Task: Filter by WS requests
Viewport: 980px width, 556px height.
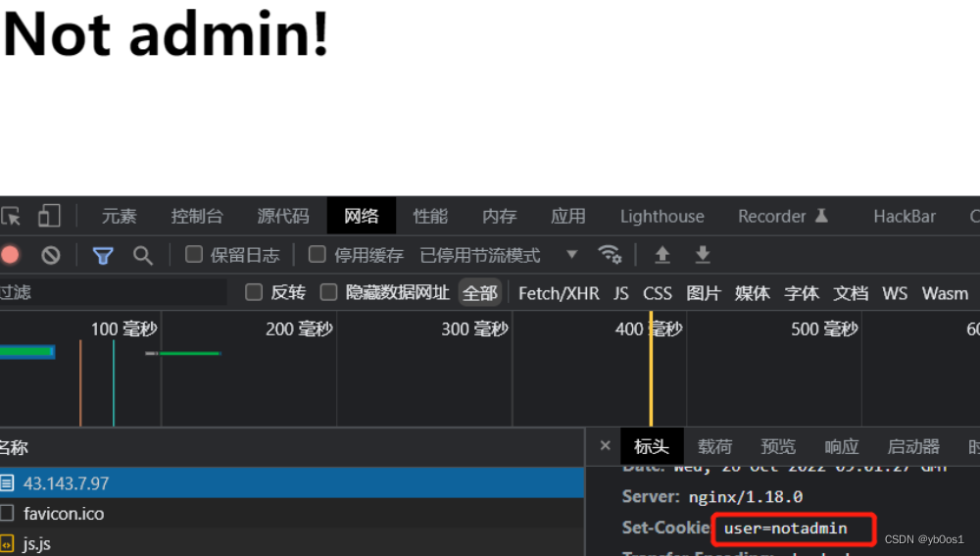Action: (895, 293)
